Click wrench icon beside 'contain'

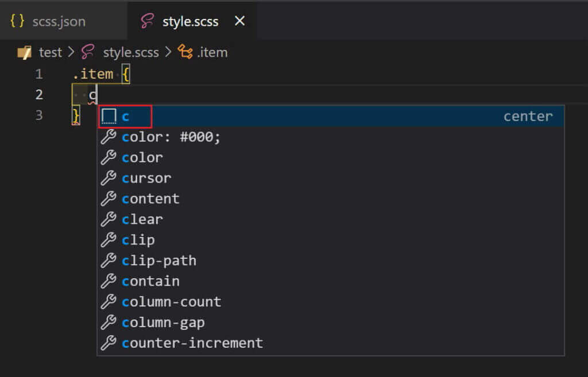coord(109,281)
